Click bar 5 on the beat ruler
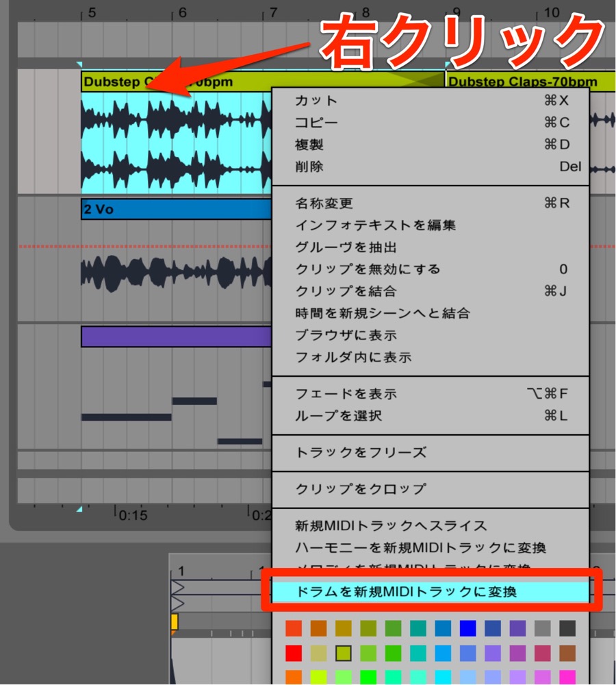The height and width of the screenshot is (685, 616). [91, 12]
